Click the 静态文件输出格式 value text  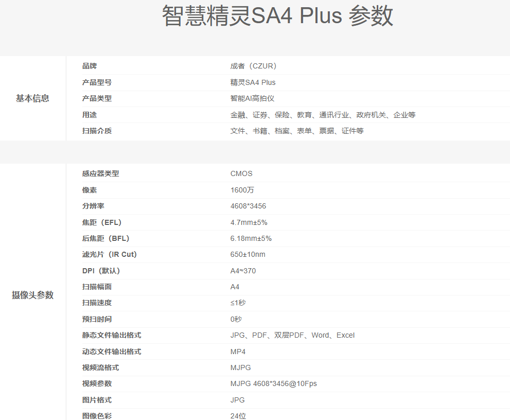tap(291, 335)
